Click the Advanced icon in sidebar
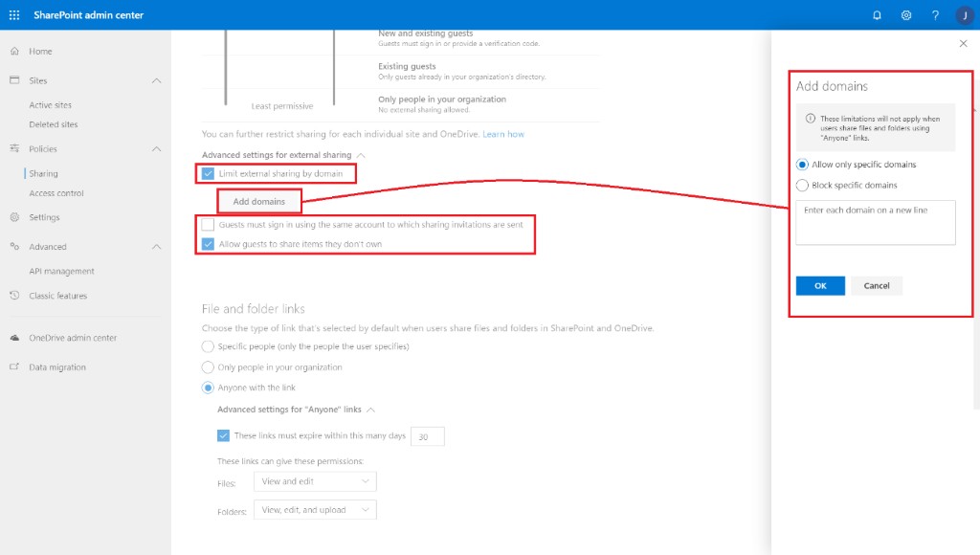Image resolution: width=980 pixels, height=555 pixels. coord(14,247)
